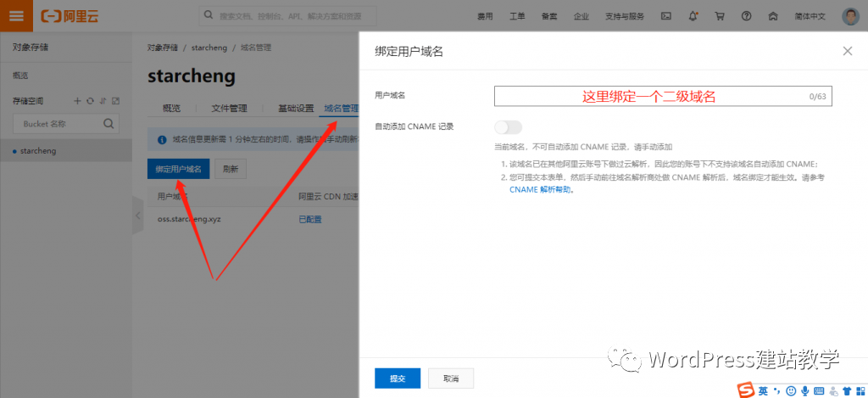This screenshot has height=398, width=868.
Task: Collapse the sidebar with the left chevron handle
Action: tap(138, 215)
